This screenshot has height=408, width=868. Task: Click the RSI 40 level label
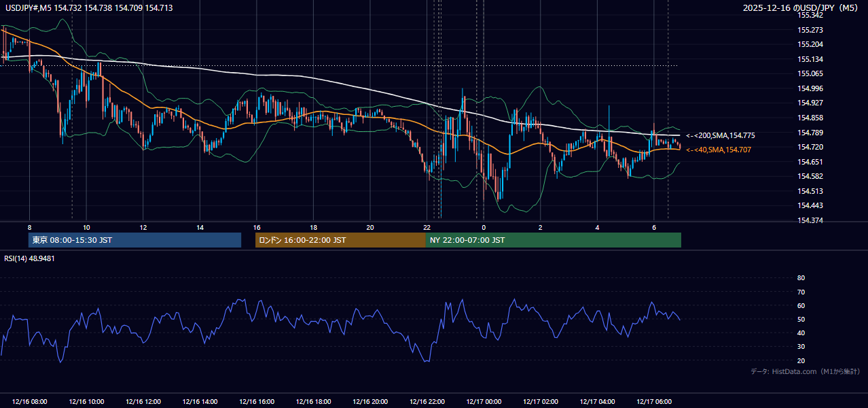801,333
